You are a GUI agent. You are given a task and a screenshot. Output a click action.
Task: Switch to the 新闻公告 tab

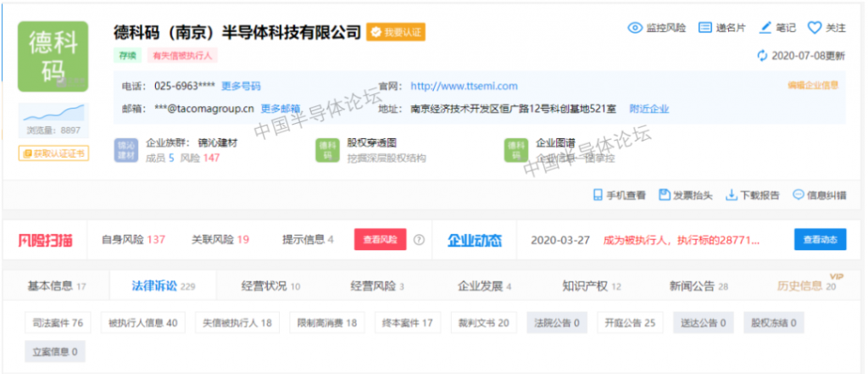click(698, 287)
